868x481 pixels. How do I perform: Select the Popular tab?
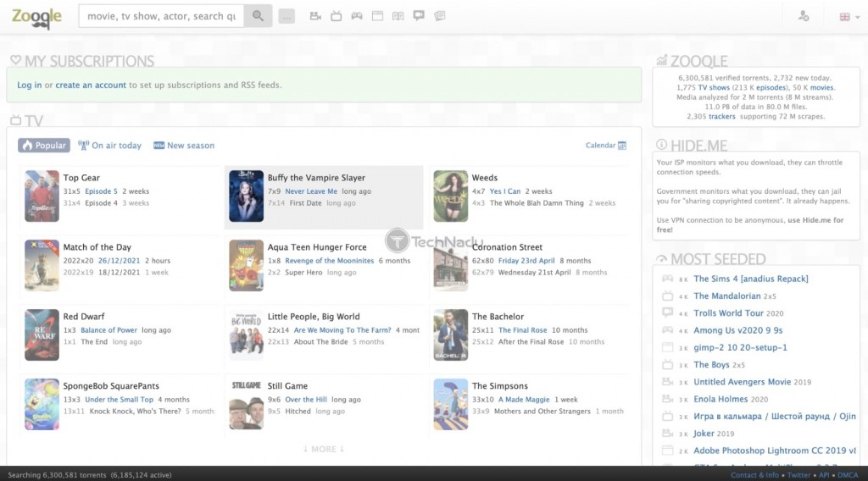pyautogui.click(x=44, y=146)
